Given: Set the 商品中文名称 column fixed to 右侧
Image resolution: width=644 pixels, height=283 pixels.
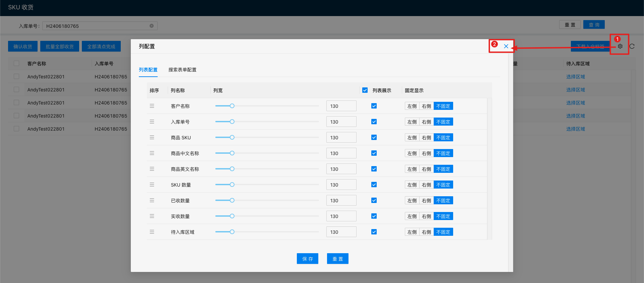Looking at the screenshot, I should tap(426, 153).
